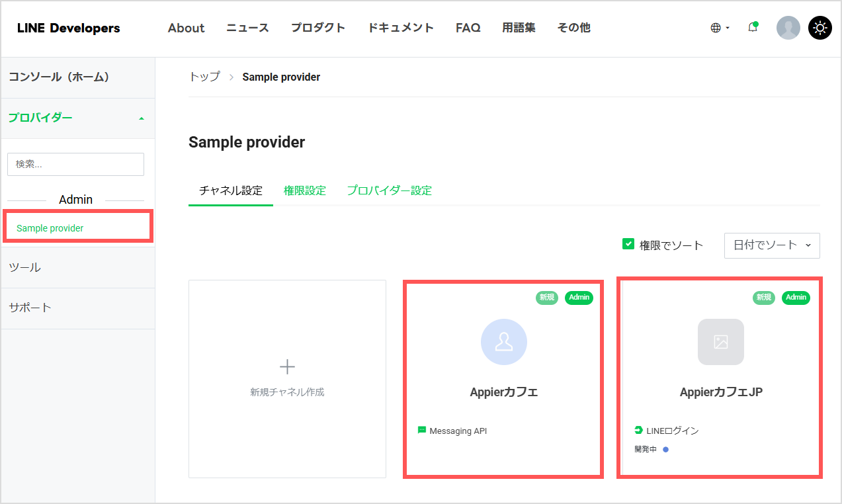Screen dimensions: 842x504
Task: Click the LINEログイン label
Action: tap(673, 431)
